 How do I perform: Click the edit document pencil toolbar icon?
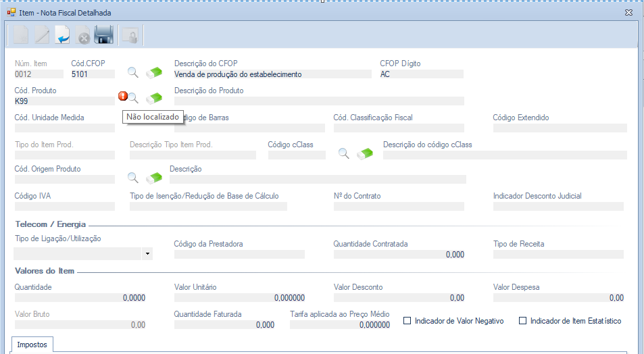[x=42, y=35]
